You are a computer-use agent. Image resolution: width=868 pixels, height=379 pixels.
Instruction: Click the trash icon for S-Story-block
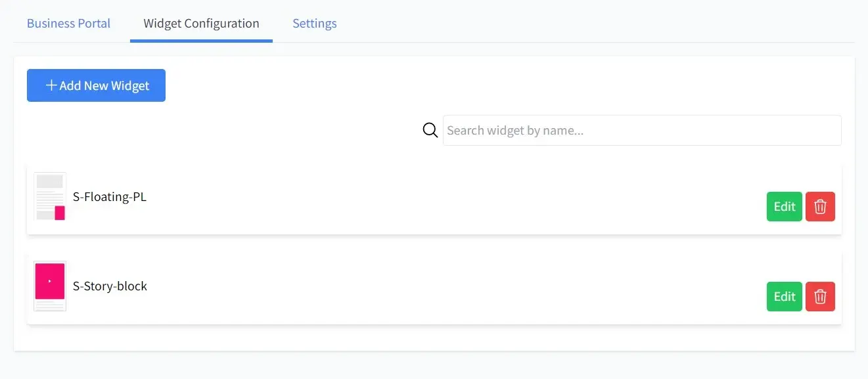tap(820, 296)
